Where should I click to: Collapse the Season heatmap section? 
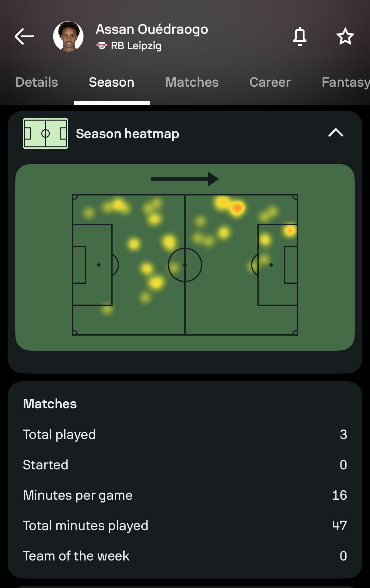[336, 133]
